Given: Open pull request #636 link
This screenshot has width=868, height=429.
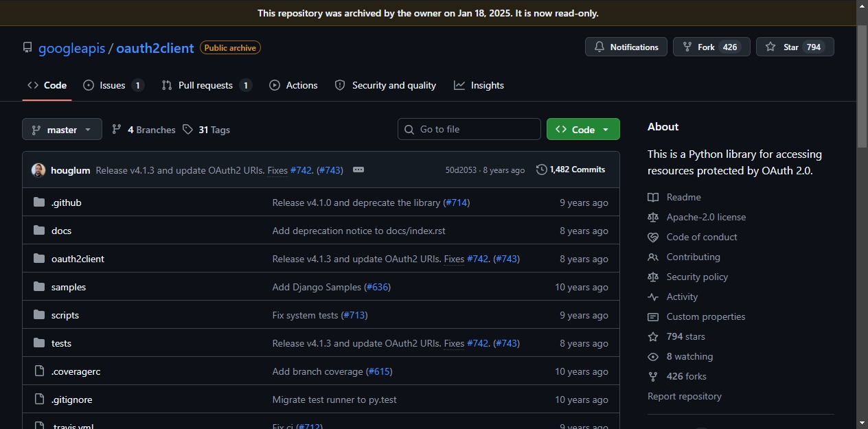Looking at the screenshot, I should (378, 287).
